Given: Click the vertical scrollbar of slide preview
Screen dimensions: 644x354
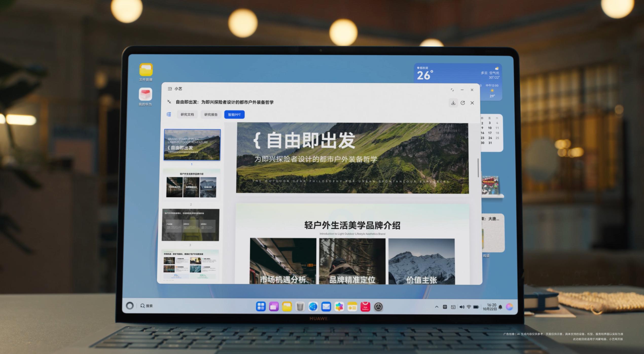Looking at the screenshot, I should (x=478, y=168).
